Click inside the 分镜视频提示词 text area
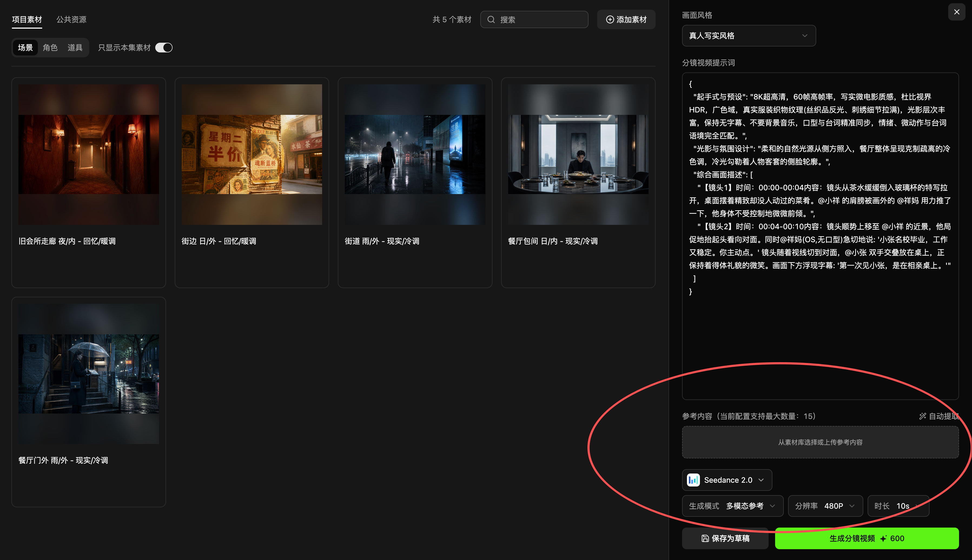Image resolution: width=972 pixels, height=560 pixels. [820, 236]
